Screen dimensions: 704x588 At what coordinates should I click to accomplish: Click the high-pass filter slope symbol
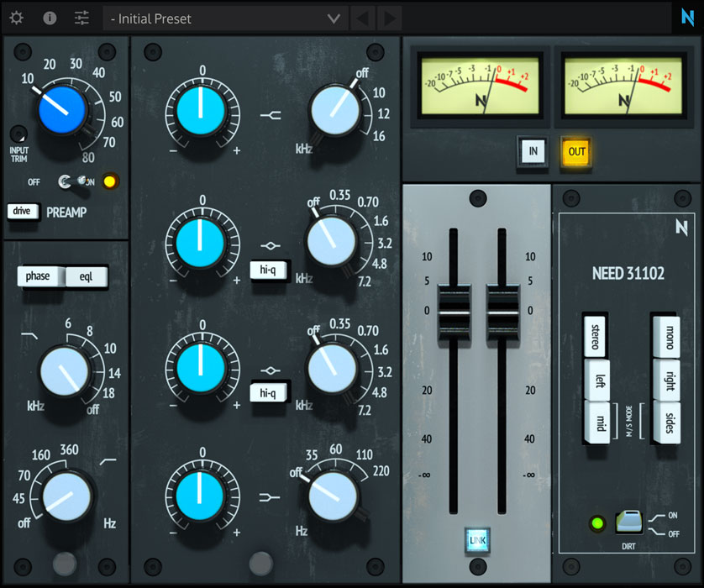coord(108,461)
